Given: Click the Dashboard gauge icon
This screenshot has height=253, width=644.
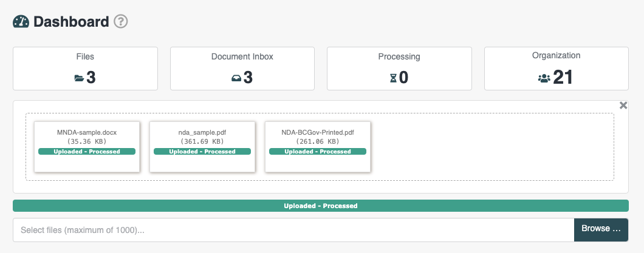Looking at the screenshot, I should [21, 21].
